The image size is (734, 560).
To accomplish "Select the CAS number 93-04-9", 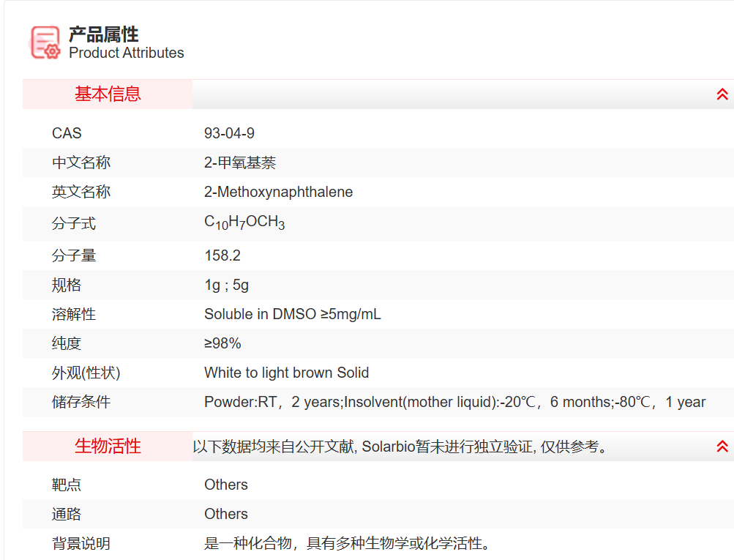I will click(229, 133).
